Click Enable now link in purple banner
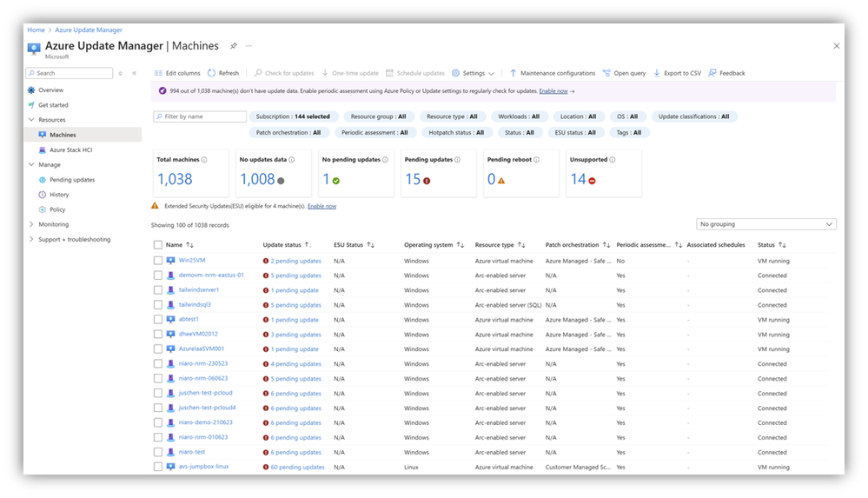Image resolution: width=868 pixels, height=498 pixels. click(x=553, y=91)
